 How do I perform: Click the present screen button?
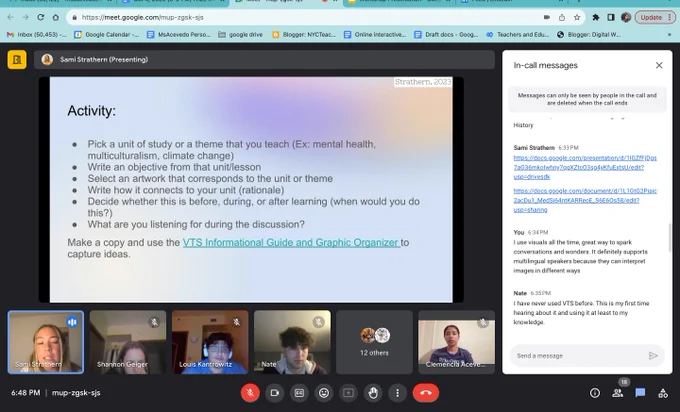point(348,393)
